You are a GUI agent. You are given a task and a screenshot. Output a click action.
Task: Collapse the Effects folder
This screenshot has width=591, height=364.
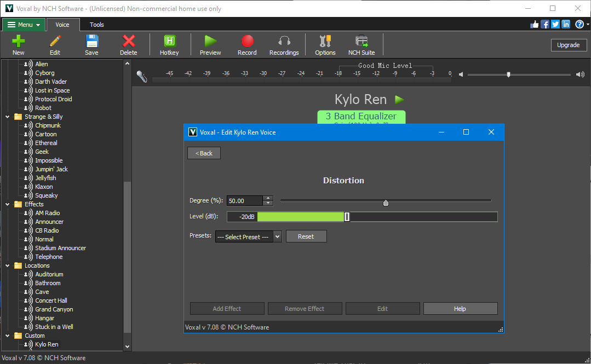point(8,204)
